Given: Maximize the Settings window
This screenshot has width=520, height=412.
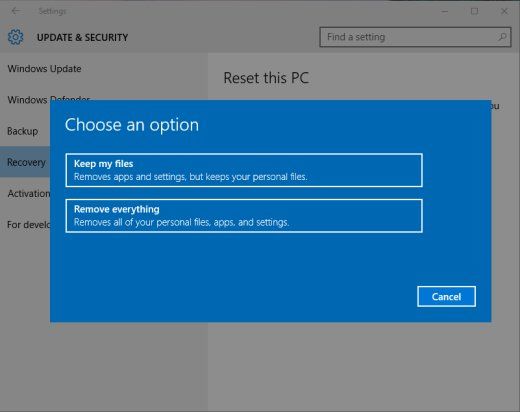Looking at the screenshot, I should 474,11.
